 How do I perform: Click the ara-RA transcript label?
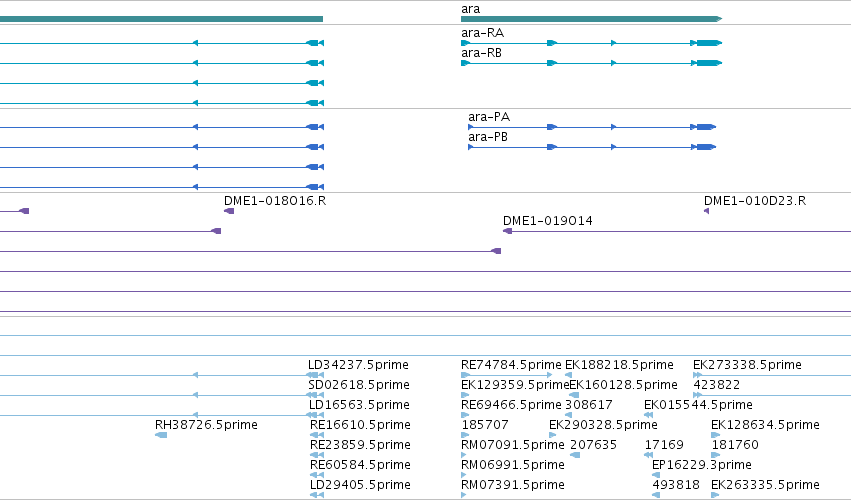pyautogui.click(x=482, y=33)
